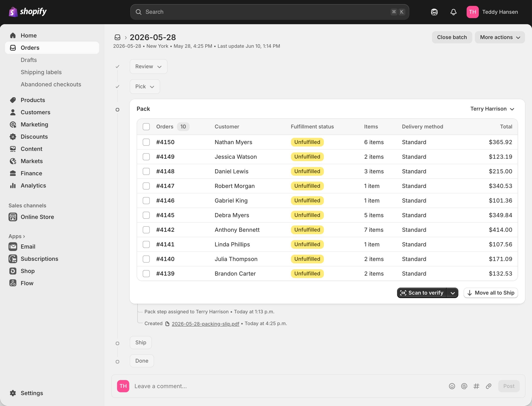Check the box for order #4149
Image resolution: width=532 pixels, height=406 pixels.
(146, 157)
